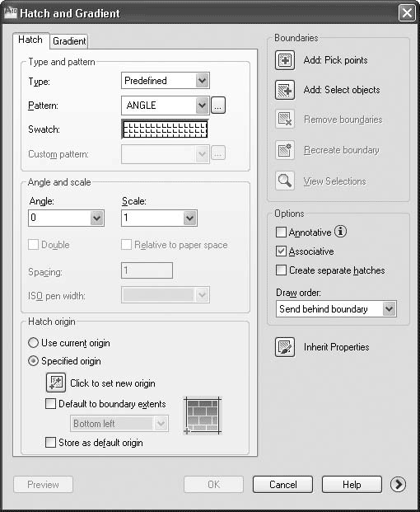Click the Add: Pick points icon
The height and width of the screenshot is (512, 420).
pyautogui.click(x=285, y=60)
